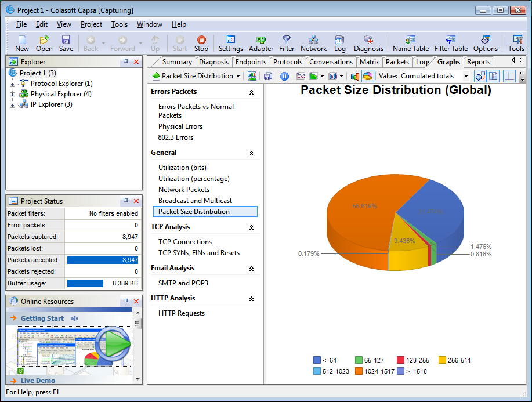Screen dimensions: 532x402
Task: Open the Filter toolbar icon
Action: [x=287, y=44]
